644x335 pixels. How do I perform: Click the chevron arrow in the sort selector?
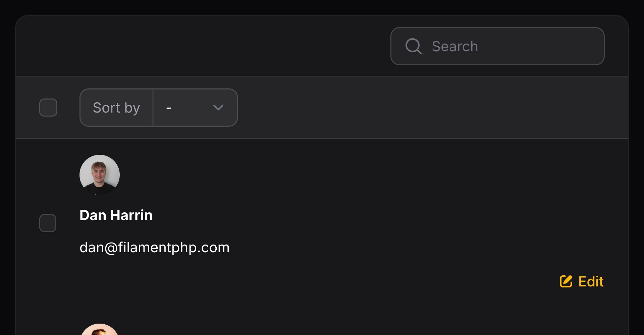click(218, 108)
